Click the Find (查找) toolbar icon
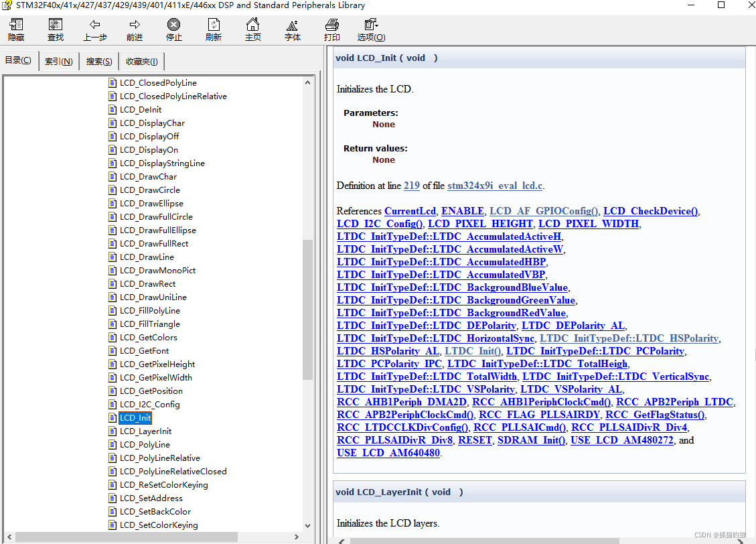 click(56, 25)
